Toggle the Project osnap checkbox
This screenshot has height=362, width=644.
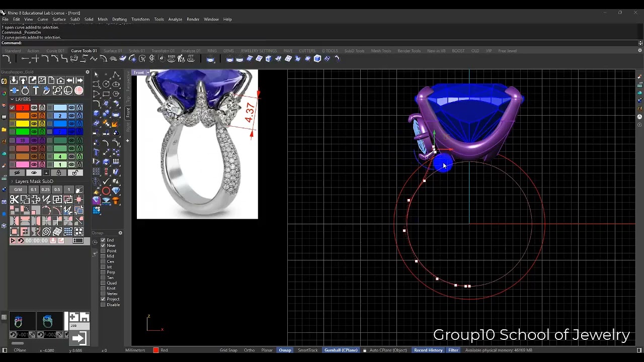coord(103,299)
